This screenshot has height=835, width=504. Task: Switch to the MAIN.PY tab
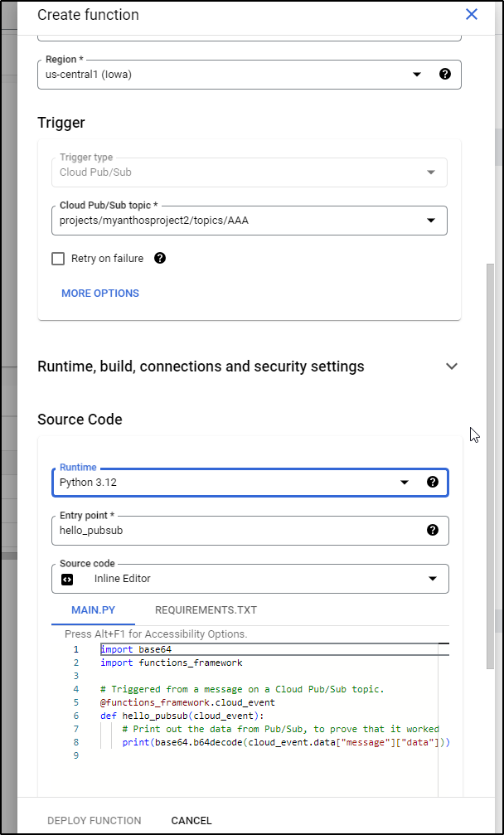(x=93, y=610)
